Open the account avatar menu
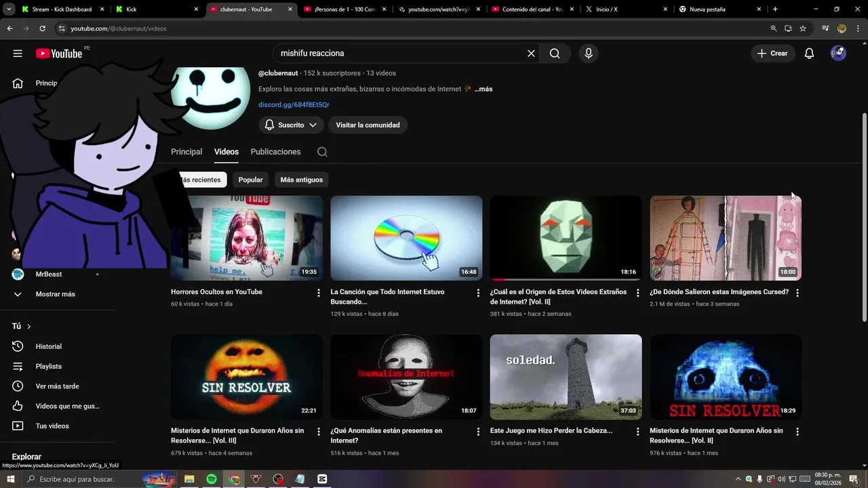The width and height of the screenshot is (868, 488). pyautogui.click(x=838, y=54)
